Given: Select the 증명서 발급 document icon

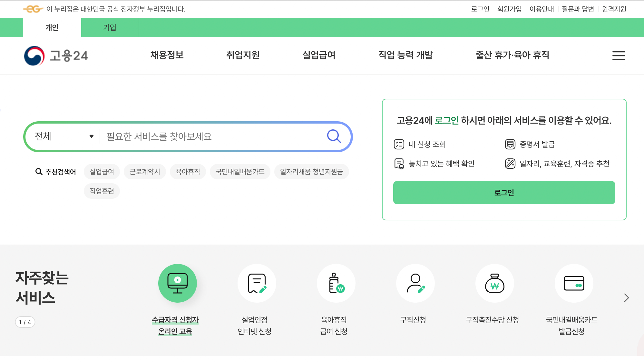Looking at the screenshot, I should pyautogui.click(x=510, y=144).
